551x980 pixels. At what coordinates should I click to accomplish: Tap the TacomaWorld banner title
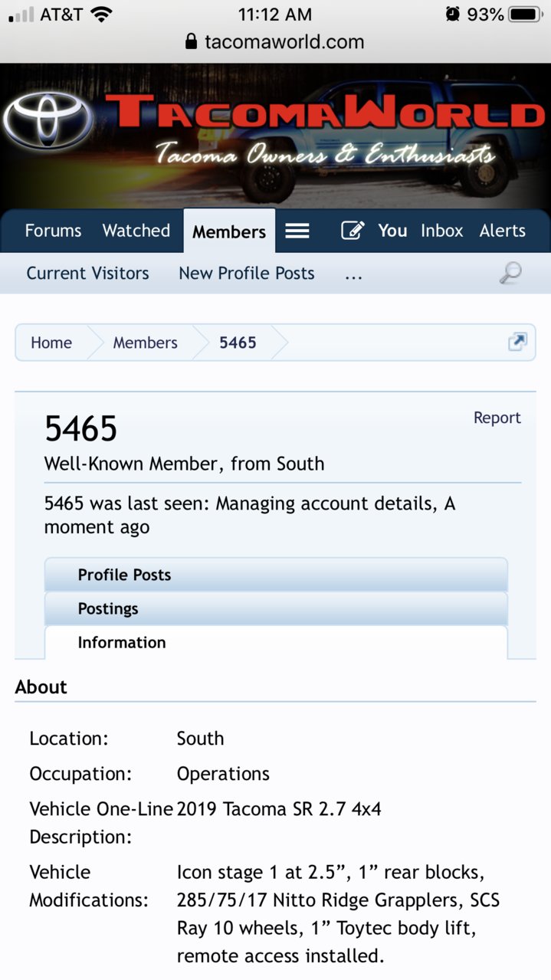[x=325, y=113]
